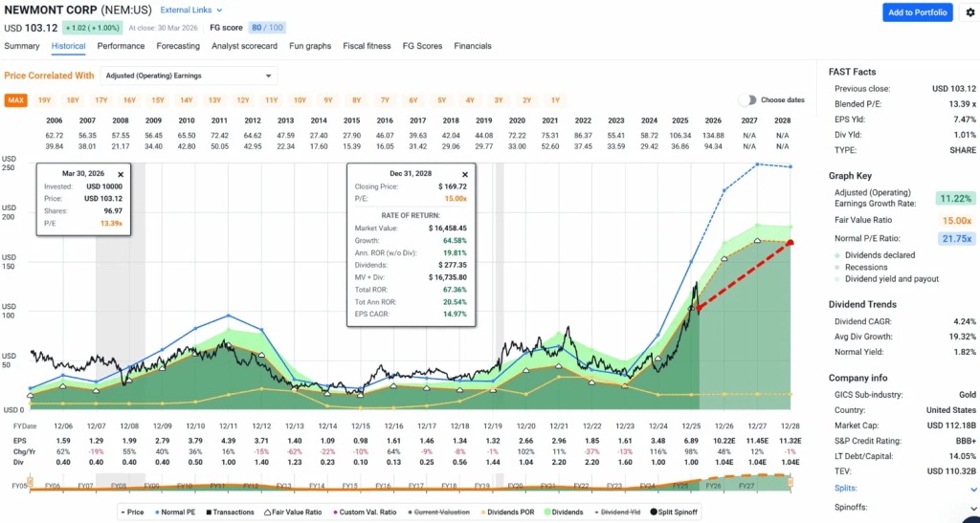
Task: Open the Analyst scorecard tab
Action: pos(244,46)
